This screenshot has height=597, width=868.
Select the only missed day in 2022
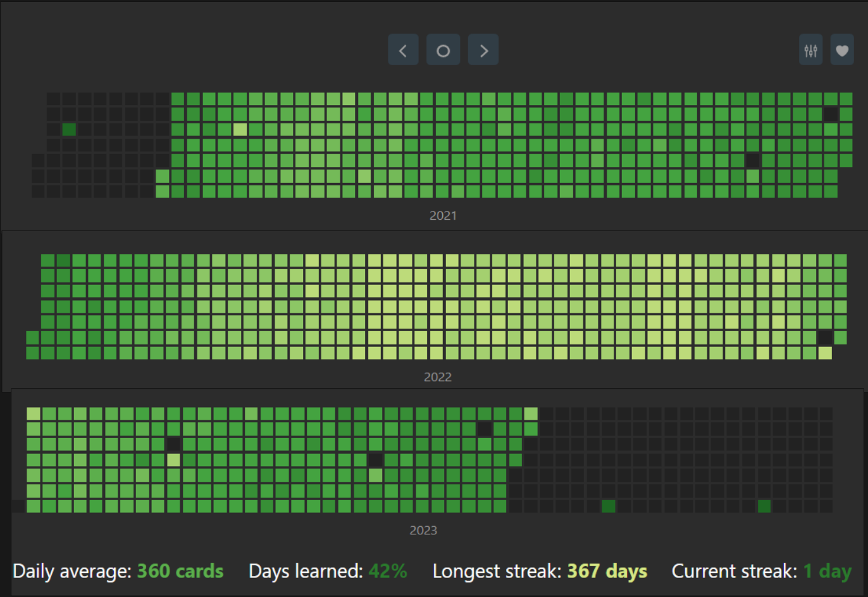(x=824, y=337)
